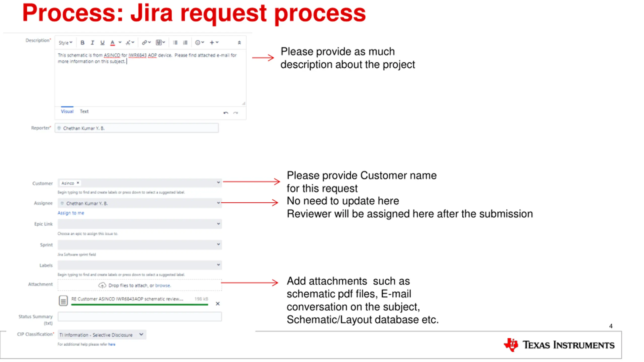Click the bullet list icon
This screenshot has width=644, height=362.
(175, 43)
